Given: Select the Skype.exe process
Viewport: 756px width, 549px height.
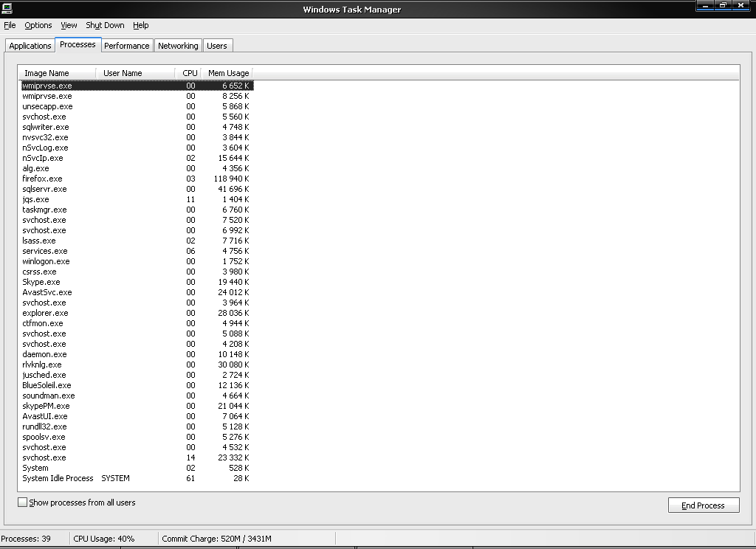Looking at the screenshot, I should tap(41, 282).
